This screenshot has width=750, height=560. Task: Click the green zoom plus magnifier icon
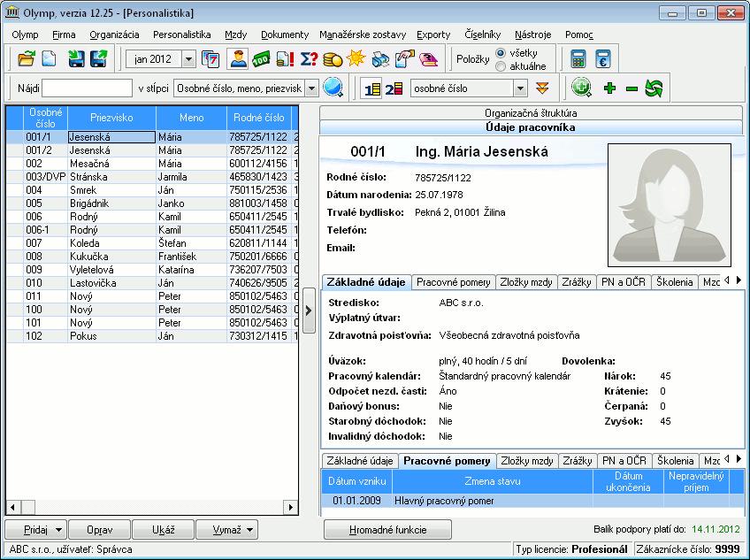[582, 88]
